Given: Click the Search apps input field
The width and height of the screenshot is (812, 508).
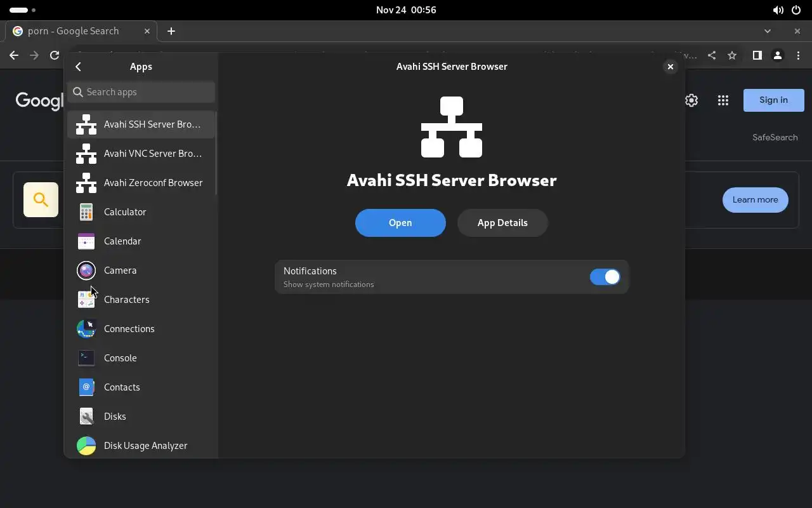Looking at the screenshot, I should (141, 92).
